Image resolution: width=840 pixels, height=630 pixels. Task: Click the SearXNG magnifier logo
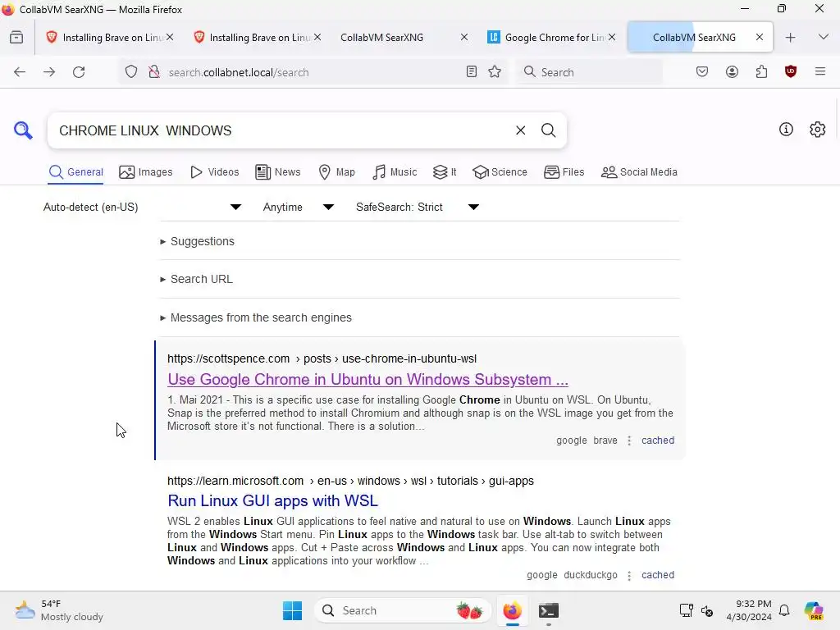tap(23, 130)
